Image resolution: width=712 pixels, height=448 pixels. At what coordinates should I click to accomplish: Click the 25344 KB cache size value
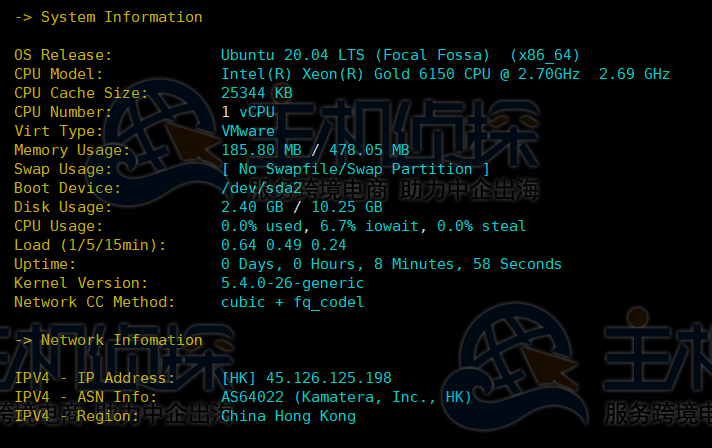pos(256,93)
